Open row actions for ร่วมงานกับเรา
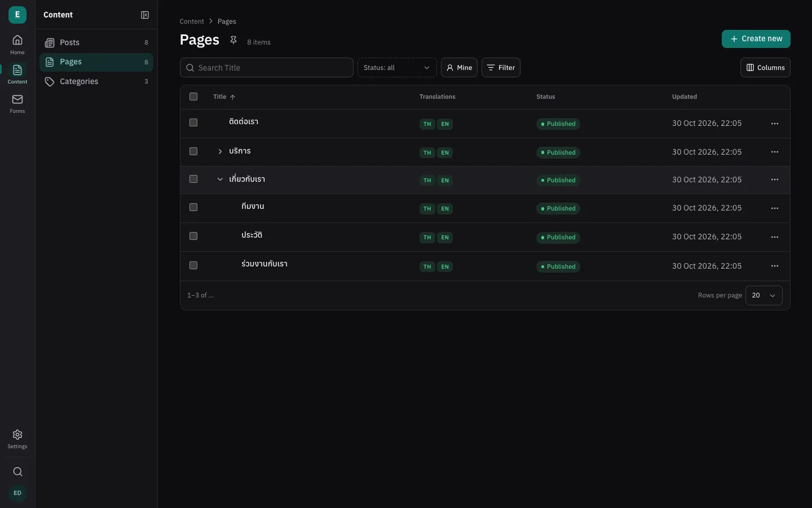This screenshot has height=508, width=812. [775, 266]
